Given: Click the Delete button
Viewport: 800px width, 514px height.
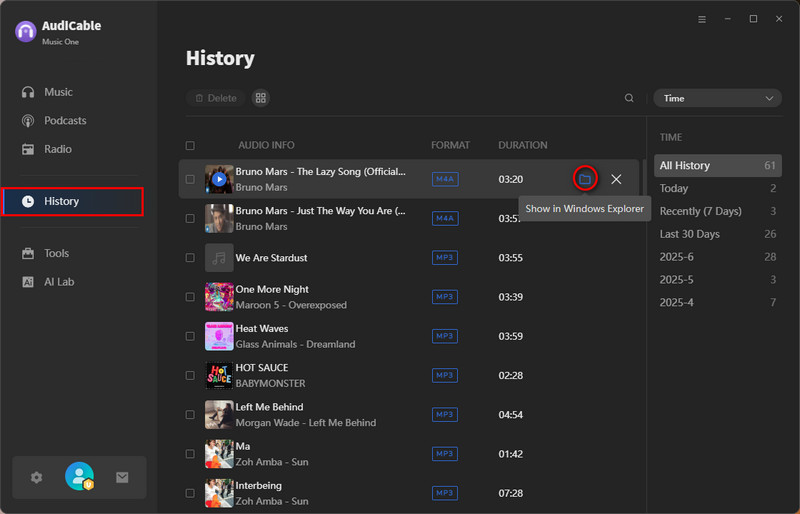Looking at the screenshot, I should tap(216, 98).
